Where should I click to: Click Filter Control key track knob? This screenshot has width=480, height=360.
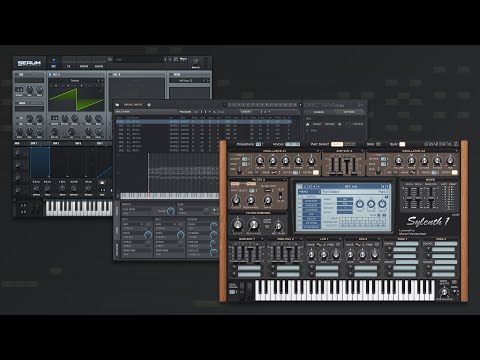279,226
